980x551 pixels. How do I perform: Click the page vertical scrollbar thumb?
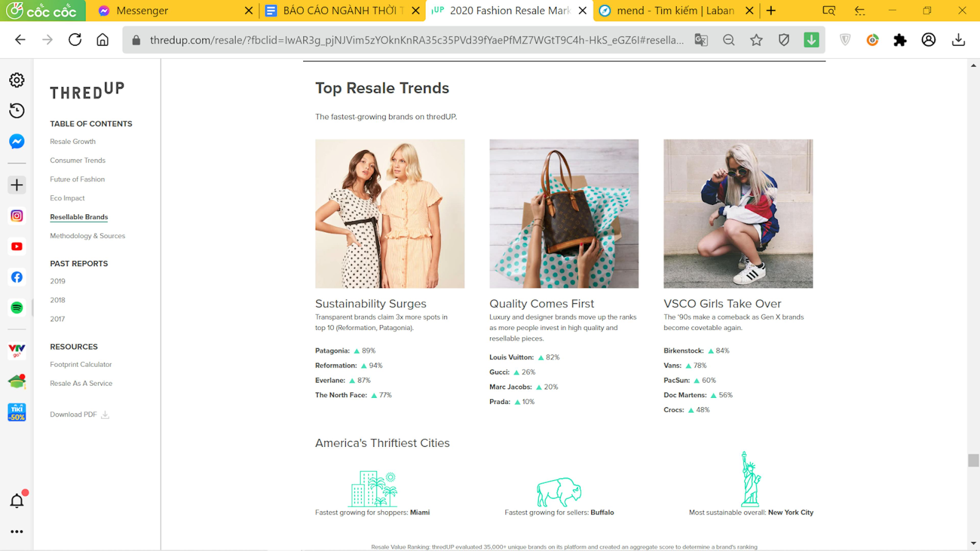(973, 460)
